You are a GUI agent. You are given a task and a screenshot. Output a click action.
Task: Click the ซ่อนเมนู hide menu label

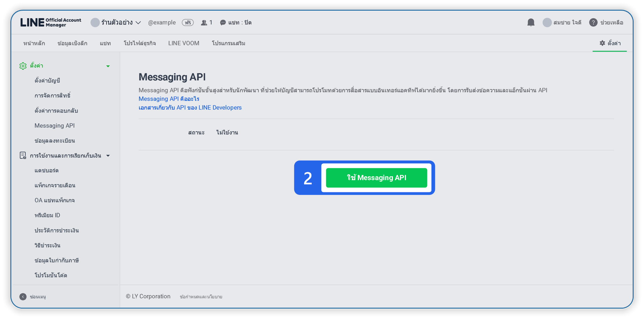tap(38, 297)
